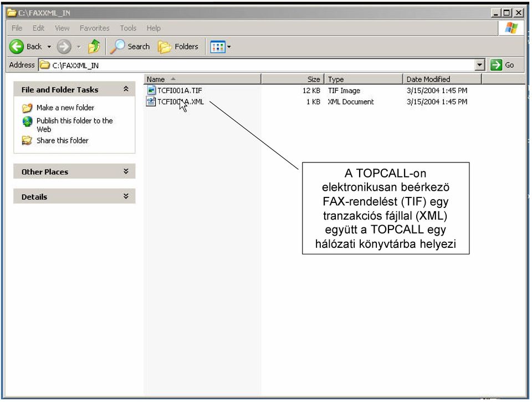Open Forward history dropdown arrow
Image resolution: width=532 pixels, height=402 pixels.
point(79,47)
